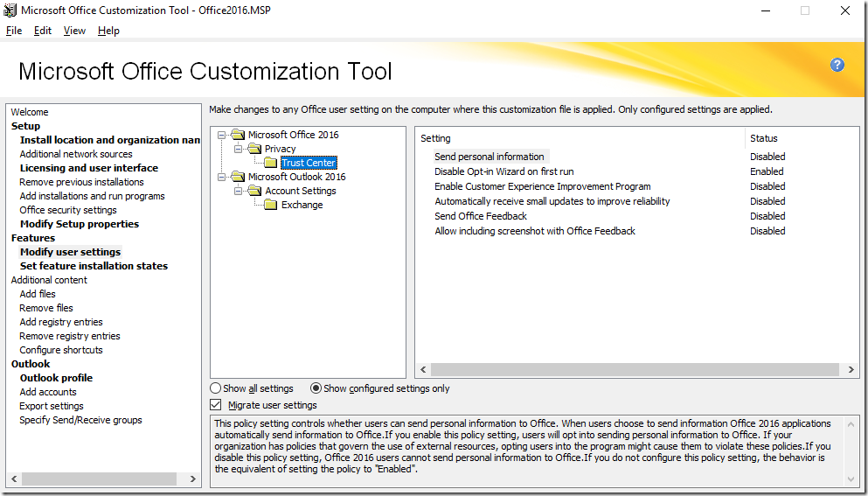This screenshot has height=496, width=868.
Task: Click sidebar scroll right arrow
Action: (x=192, y=479)
